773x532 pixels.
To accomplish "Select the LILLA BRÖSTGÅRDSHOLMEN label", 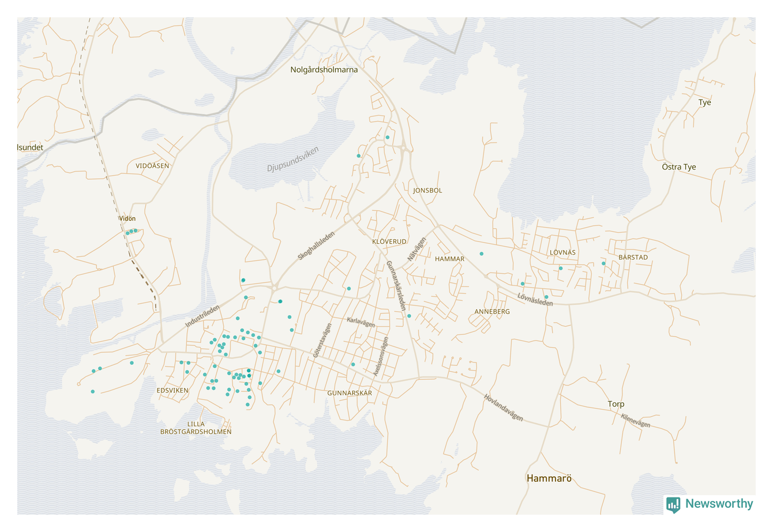I will pyautogui.click(x=196, y=428).
